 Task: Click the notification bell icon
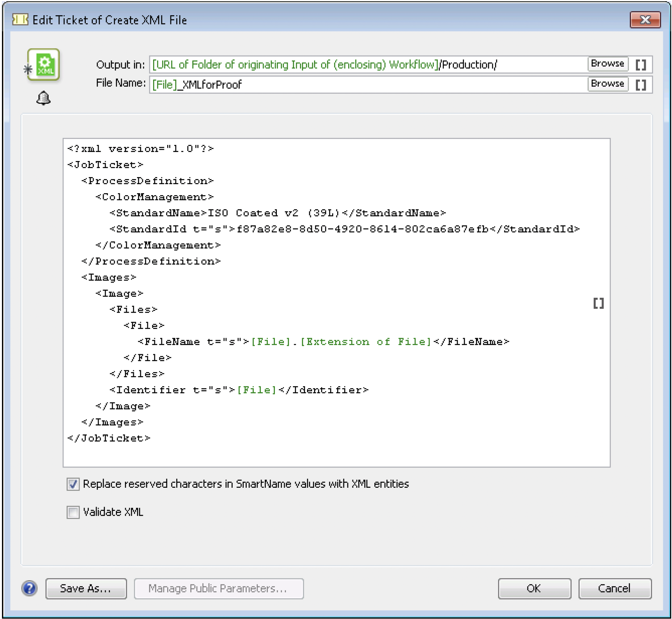coord(43,98)
